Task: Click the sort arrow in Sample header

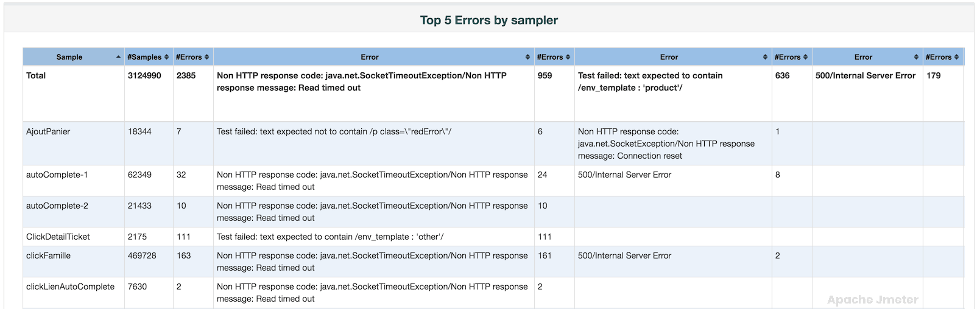Action: tap(118, 57)
